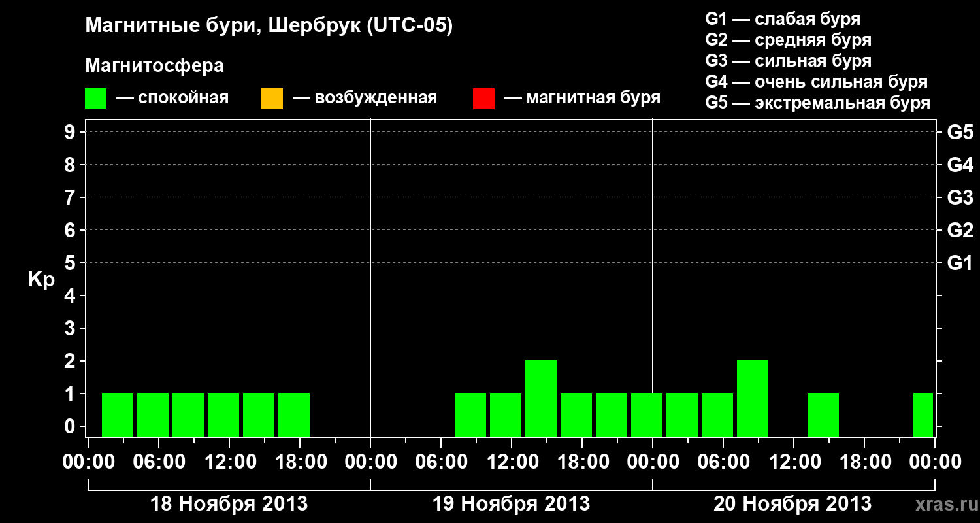Click the '— возбужденная' legend label
The image size is (980, 523).
coord(365,99)
